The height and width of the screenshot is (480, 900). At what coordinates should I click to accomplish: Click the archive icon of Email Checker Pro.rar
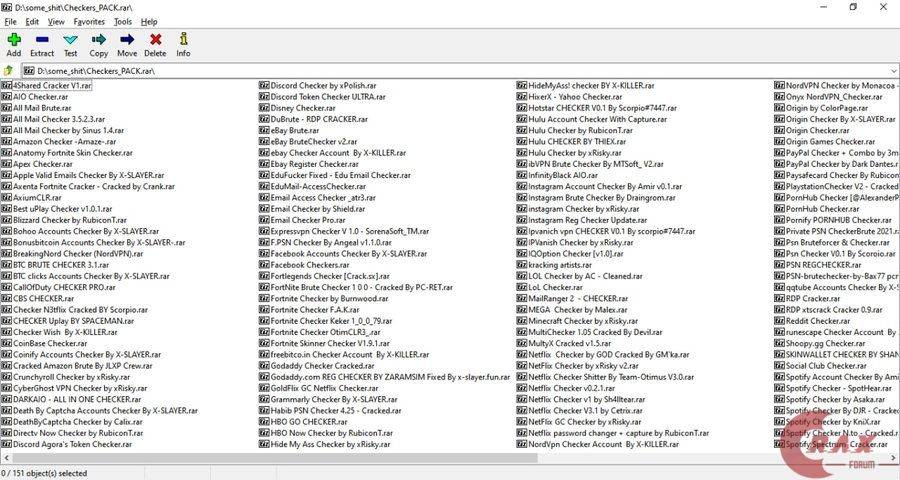pos(264,220)
